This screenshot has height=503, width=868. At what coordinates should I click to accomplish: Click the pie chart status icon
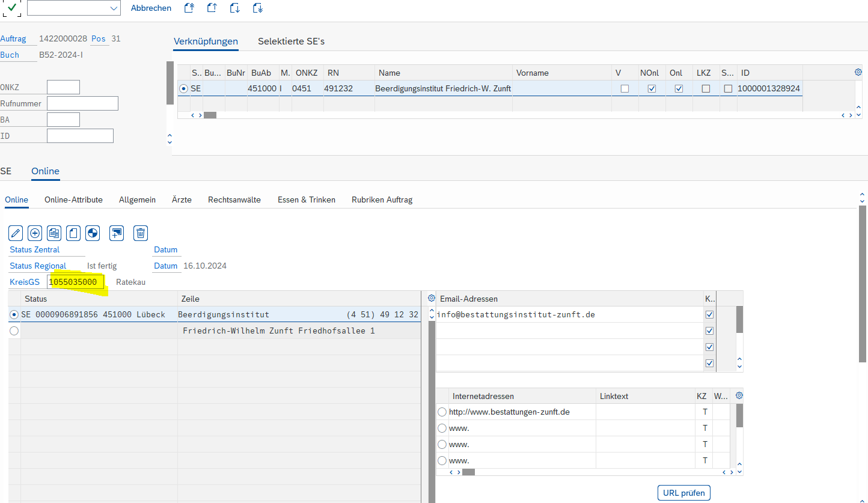click(93, 233)
